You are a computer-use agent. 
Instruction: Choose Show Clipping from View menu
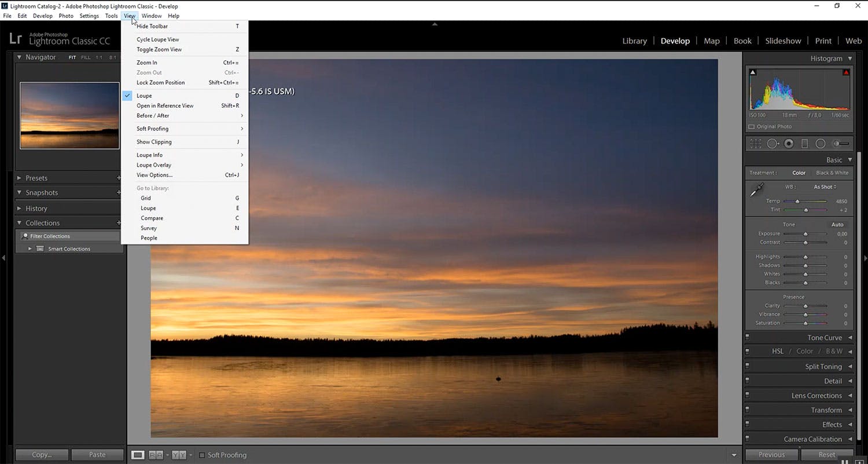pos(154,142)
